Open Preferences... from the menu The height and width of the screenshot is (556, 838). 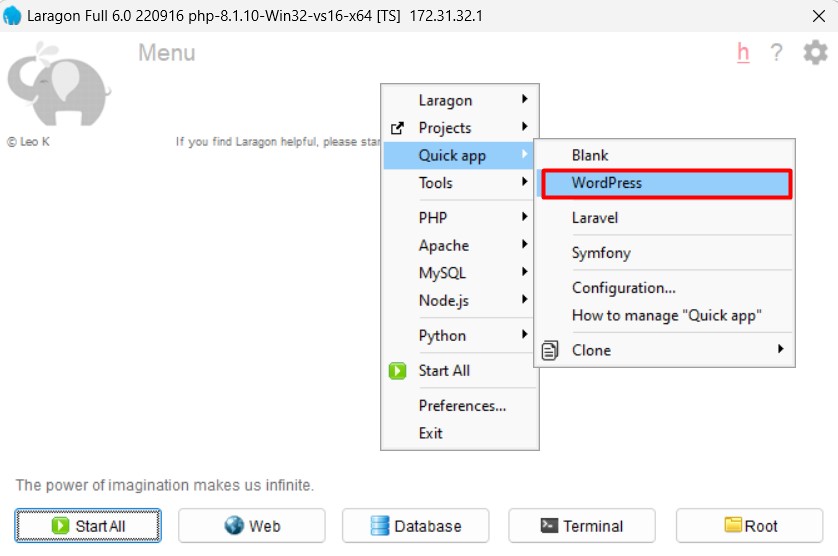[462, 406]
